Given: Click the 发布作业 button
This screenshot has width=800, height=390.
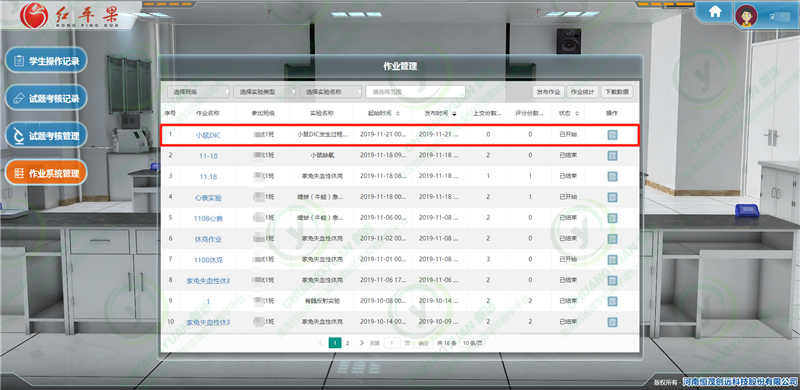Looking at the screenshot, I should tap(548, 92).
